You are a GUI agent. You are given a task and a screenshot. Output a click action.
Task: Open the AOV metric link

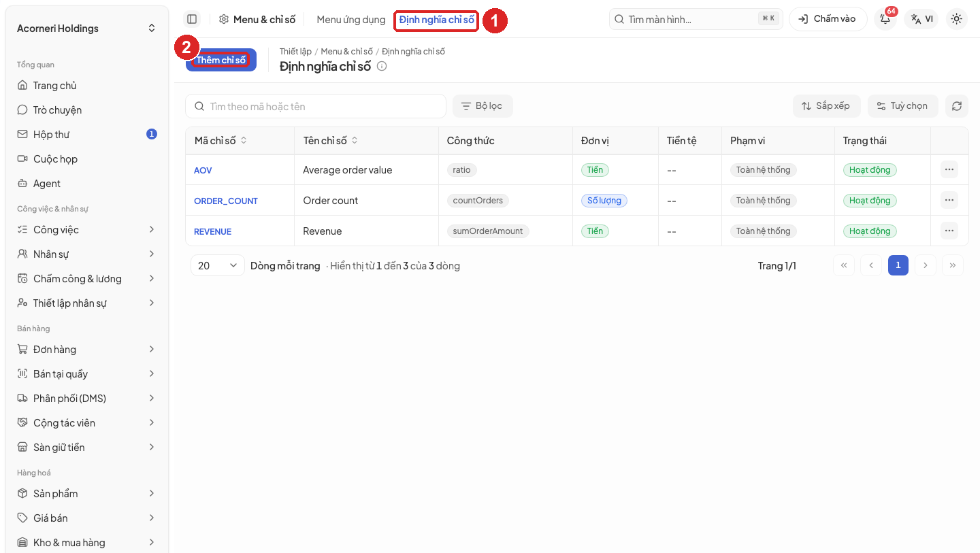pyautogui.click(x=203, y=170)
